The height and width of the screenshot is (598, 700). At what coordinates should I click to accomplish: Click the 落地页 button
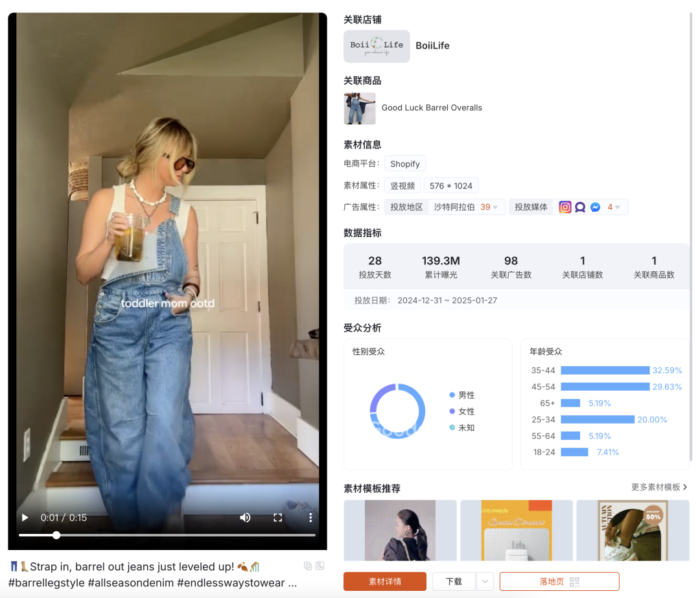click(x=559, y=582)
